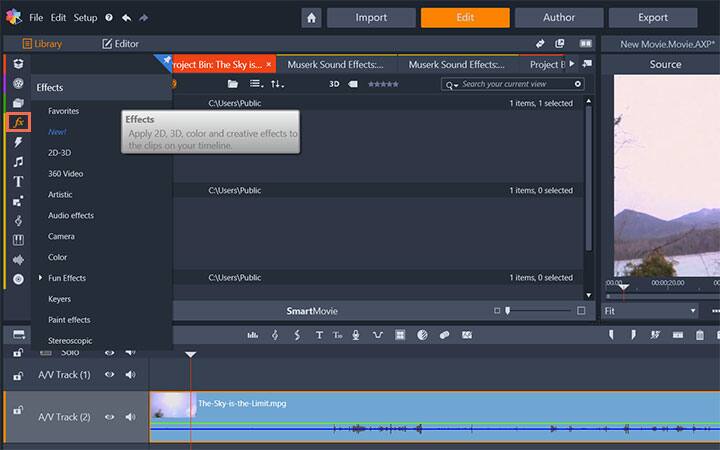
Task: Adjust the thumbnail size slider
Action: pos(510,311)
